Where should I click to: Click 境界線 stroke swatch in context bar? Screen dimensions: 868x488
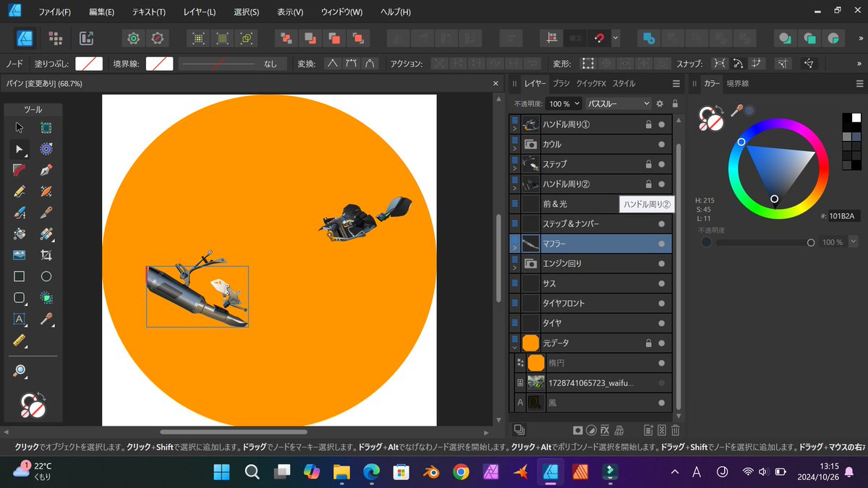tap(159, 64)
